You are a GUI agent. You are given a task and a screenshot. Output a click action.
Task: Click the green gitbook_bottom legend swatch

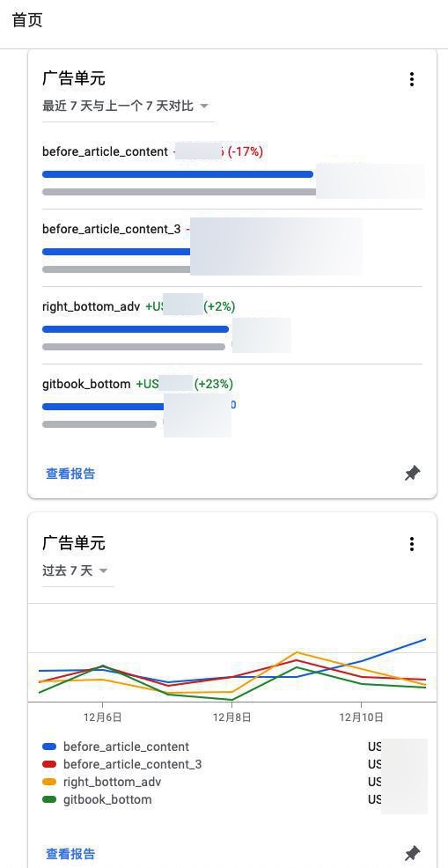click(49, 800)
